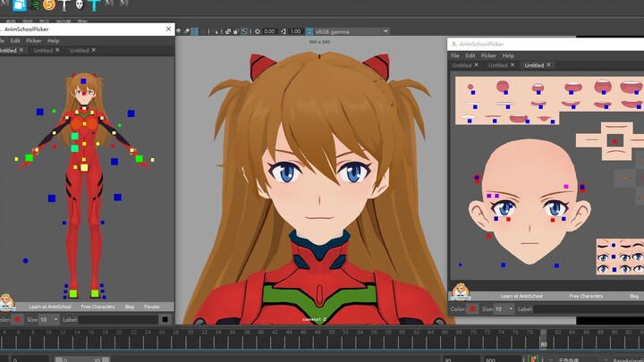Select the blue circle control at lower left

click(x=25, y=261)
